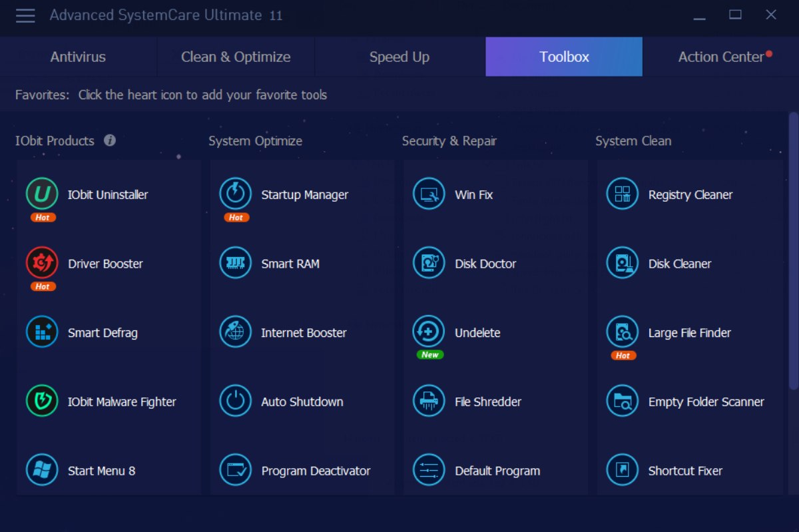Image resolution: width=799 pixels, height=532 pixels.
Task: Launch the IObit Uninstaller icon
Action: tap(42, 194)
